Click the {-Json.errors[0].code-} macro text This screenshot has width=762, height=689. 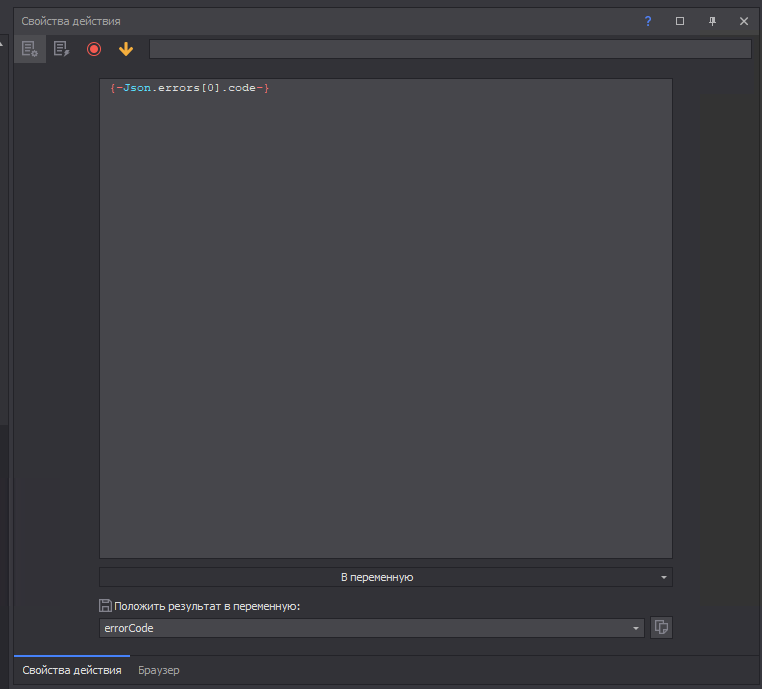(190, 88)
